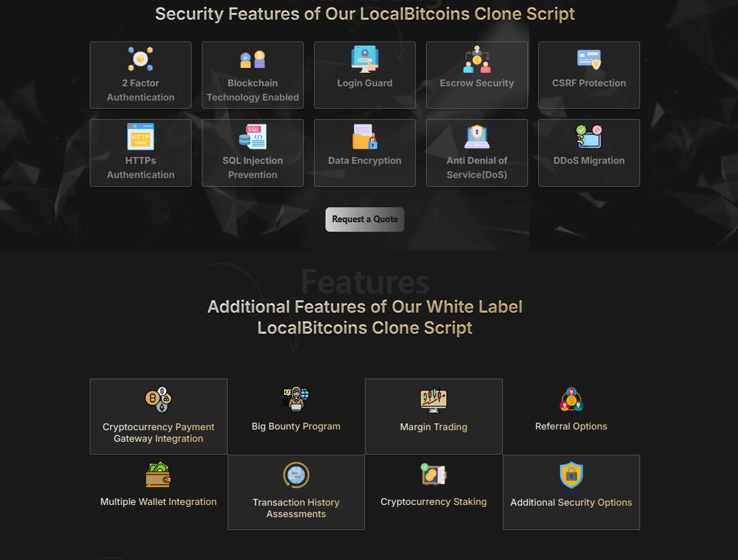Click the Request a Quote button

coord(364,219)
